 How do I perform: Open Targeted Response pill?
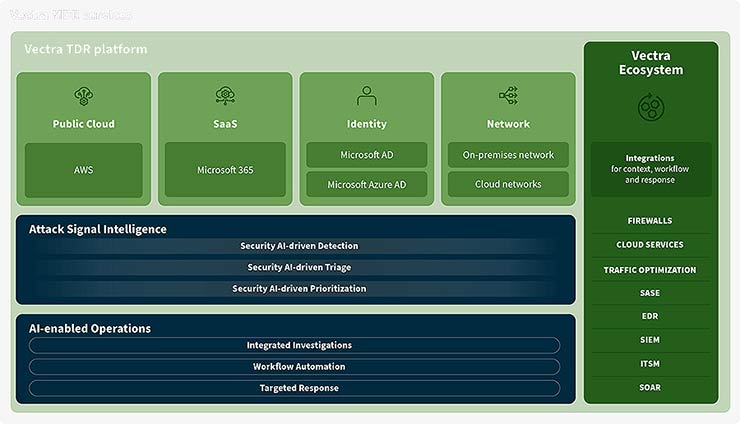coord(294,388)
